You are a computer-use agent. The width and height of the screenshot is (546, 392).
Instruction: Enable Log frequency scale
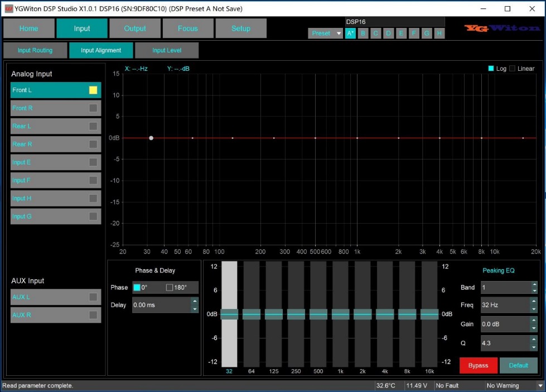pos(491,69)
